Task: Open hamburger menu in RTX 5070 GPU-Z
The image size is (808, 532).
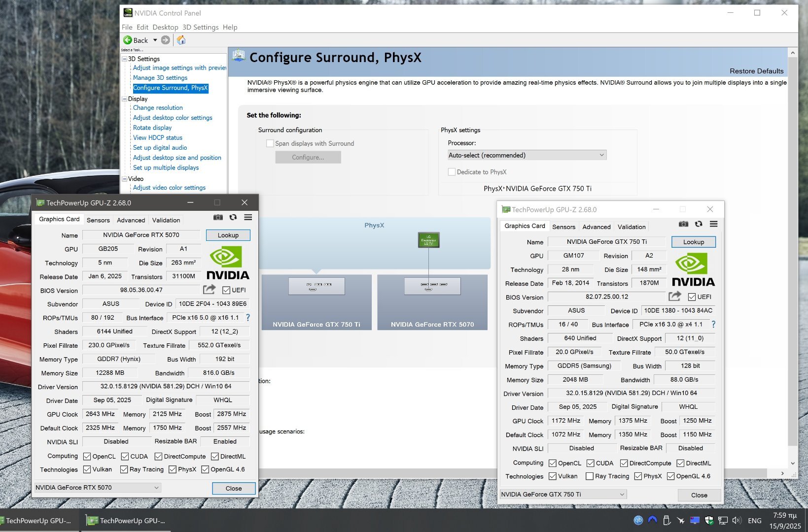Action: [248, 217]
